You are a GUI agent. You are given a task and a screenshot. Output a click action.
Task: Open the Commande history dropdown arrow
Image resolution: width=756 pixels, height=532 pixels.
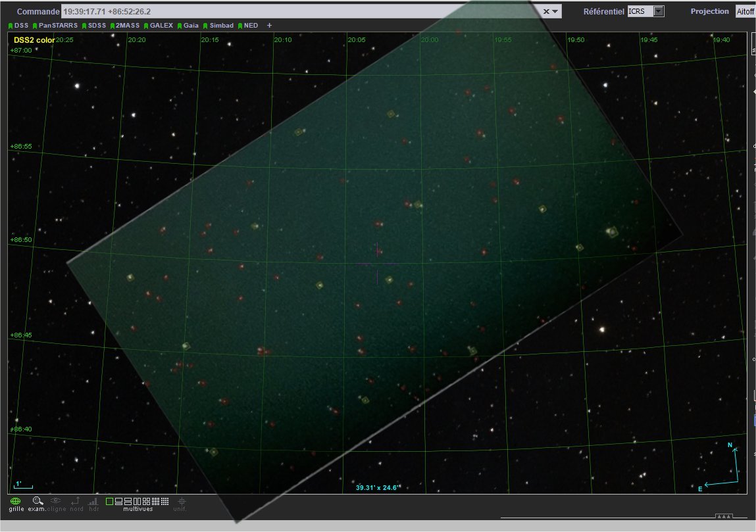pos(555,12)
